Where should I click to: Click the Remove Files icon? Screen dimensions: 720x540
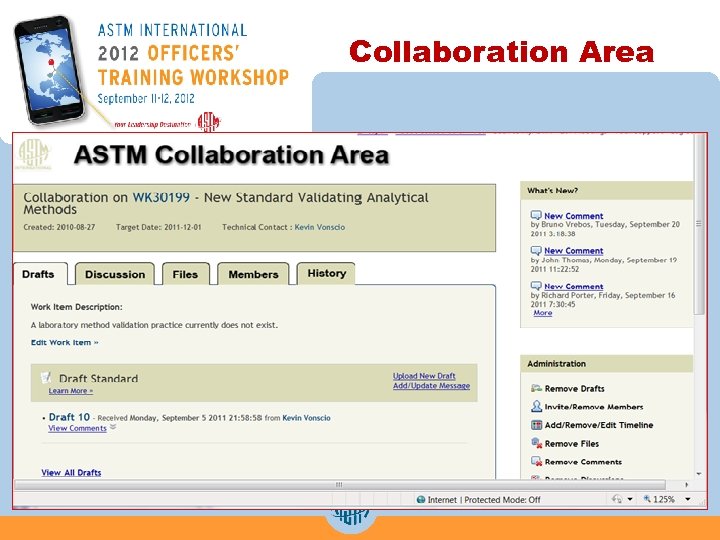point(536,443)
